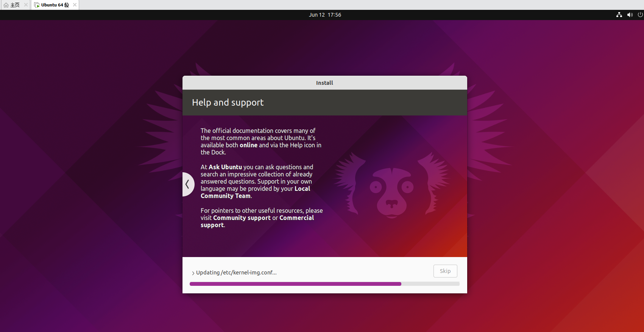Follow the Ask Ubuntu link

225,167
